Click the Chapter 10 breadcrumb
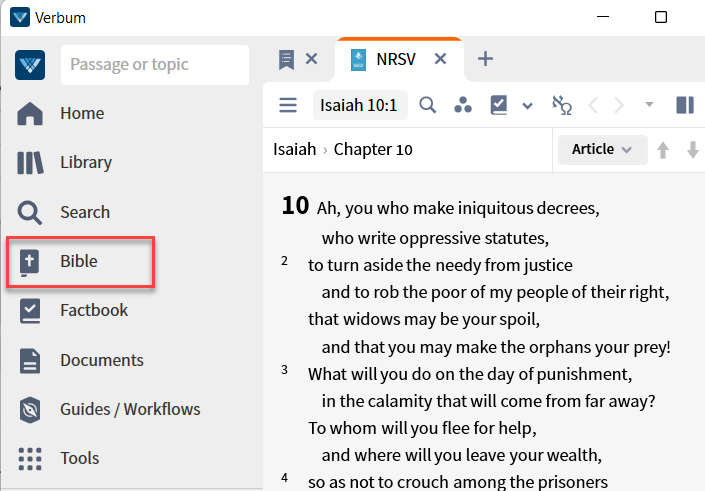Screen dimensions: 705x491 pyautogui.click(x=373, y=149)
